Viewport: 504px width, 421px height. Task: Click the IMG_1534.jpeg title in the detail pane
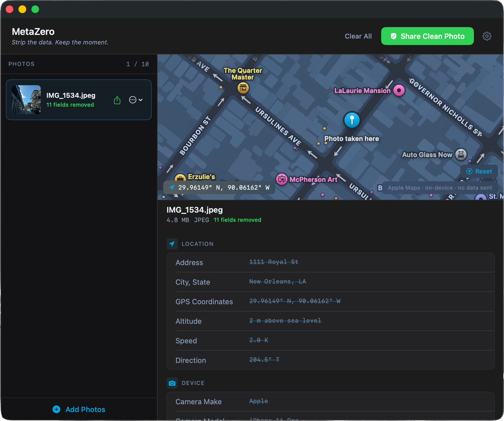pyautogui.click(x=194, y=210)
